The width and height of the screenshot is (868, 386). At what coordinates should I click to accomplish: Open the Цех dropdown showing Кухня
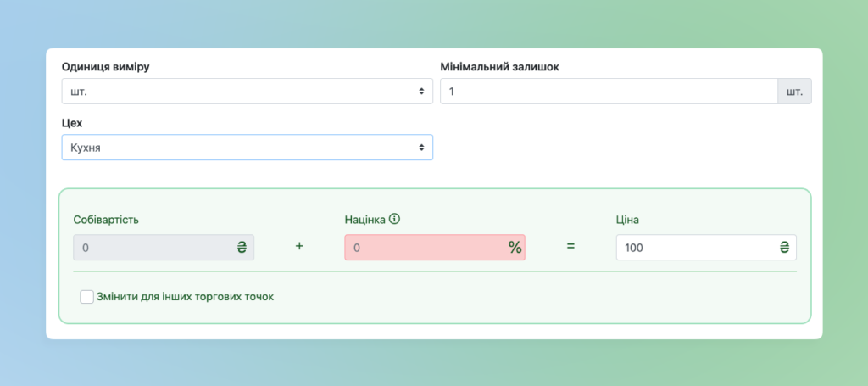[x=247, y=148]
